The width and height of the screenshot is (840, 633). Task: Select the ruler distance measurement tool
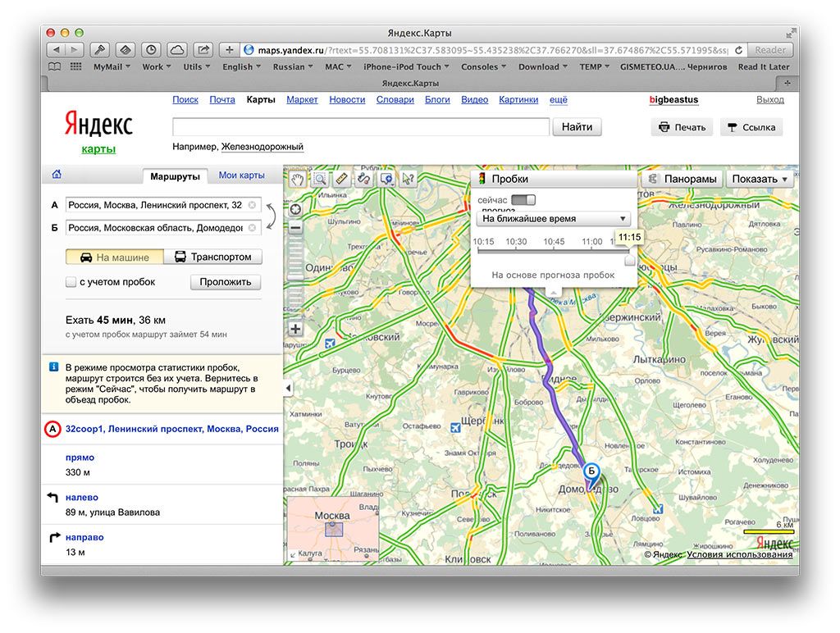click(342, 179)
